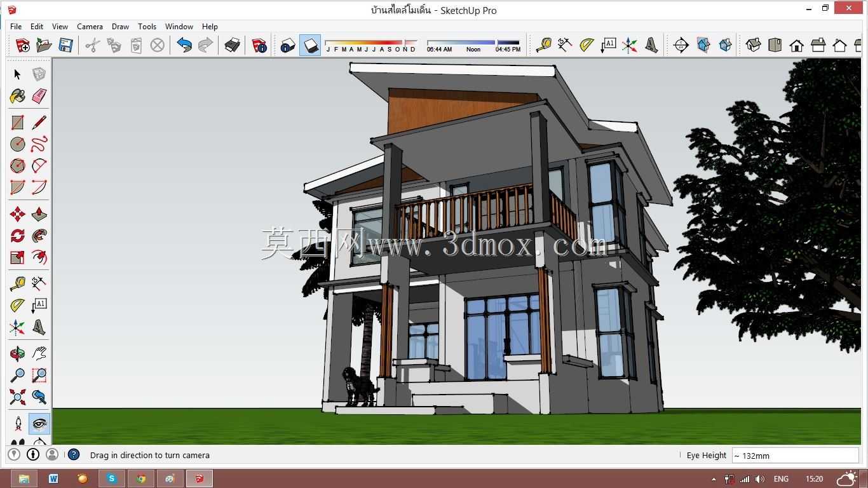Select the Rectangle tool in left toolbar
Image resolution: width=868 pixels, height=488 pixels.
pyautogui.click(x=17, y=122)
